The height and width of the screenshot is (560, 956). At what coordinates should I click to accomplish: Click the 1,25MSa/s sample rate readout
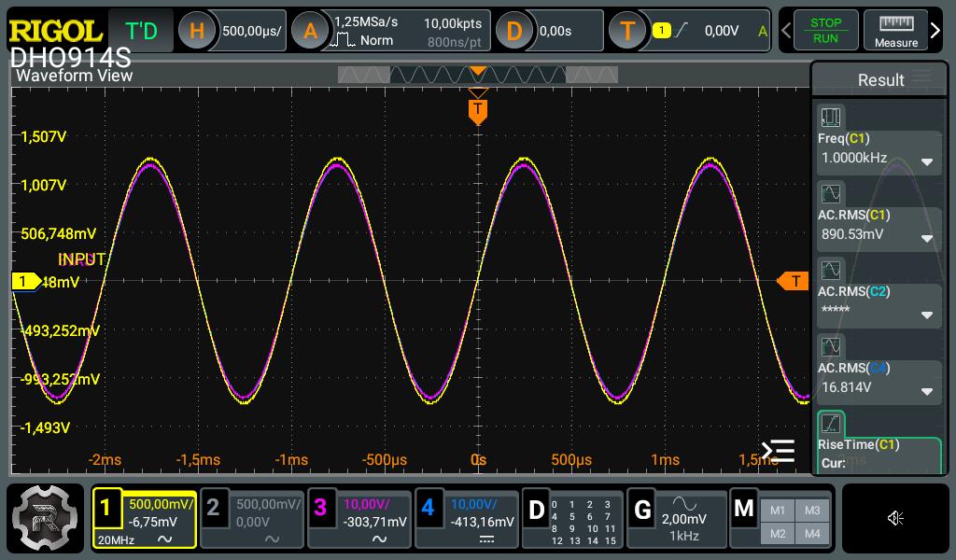click(366, 22)
